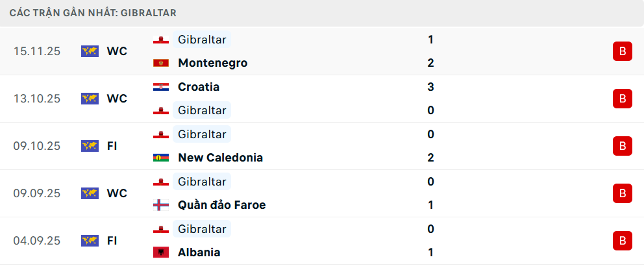
Task: Open the Albania team link
Action: (x=199, y=252)
